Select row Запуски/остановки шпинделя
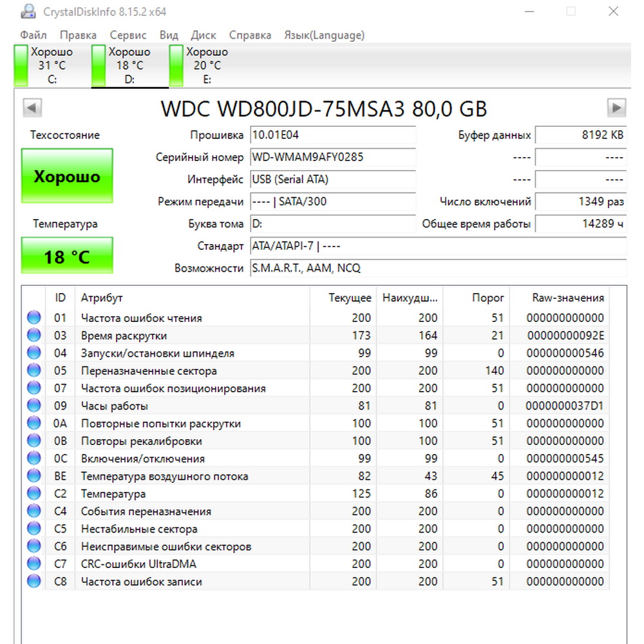 [316, 352]
